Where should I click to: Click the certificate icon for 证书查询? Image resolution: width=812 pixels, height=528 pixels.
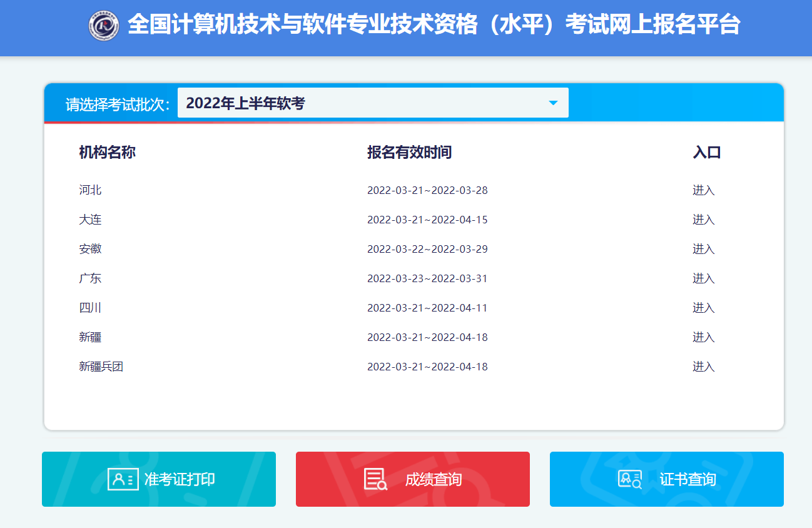click(630, 479)
